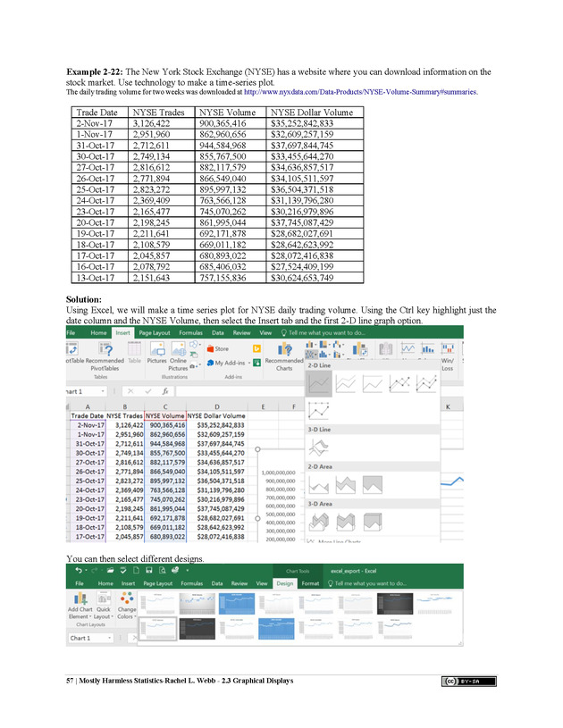This screenshot has height=728, width=563.
Task: Select the gray gradient chart style thumbnail
Action: click(x=197, y=603)
